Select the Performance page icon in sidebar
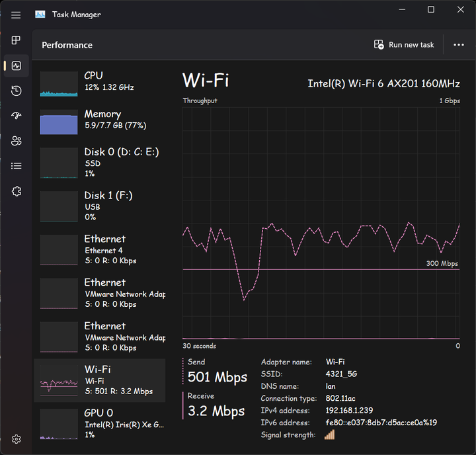476x455 pixels. pos(16,65)
